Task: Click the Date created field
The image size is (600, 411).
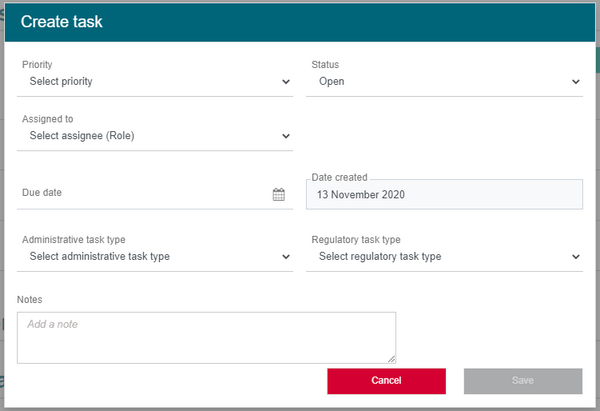Action: click(444, 194)
